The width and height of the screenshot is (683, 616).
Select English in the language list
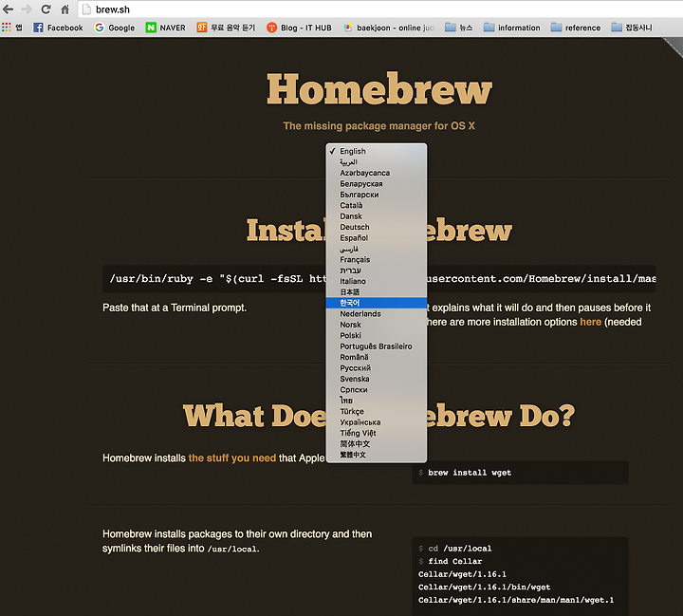377,151
